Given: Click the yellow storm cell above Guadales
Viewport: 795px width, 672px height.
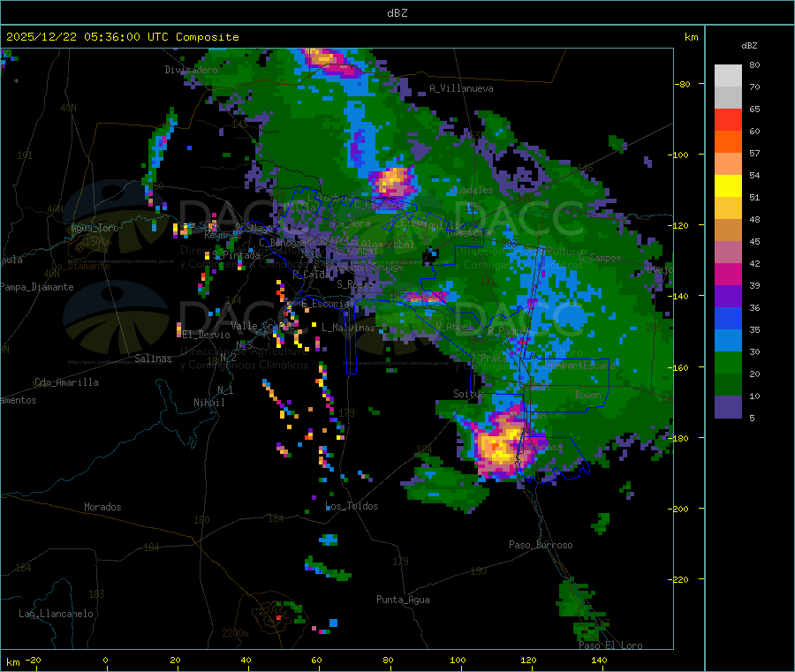Looking at the screenshot, I should pos(392,181).
